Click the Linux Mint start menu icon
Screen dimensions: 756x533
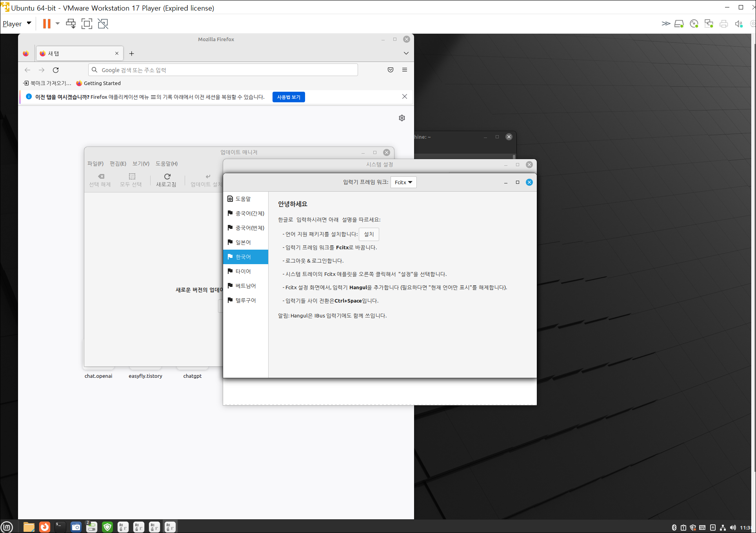(7, 527)
